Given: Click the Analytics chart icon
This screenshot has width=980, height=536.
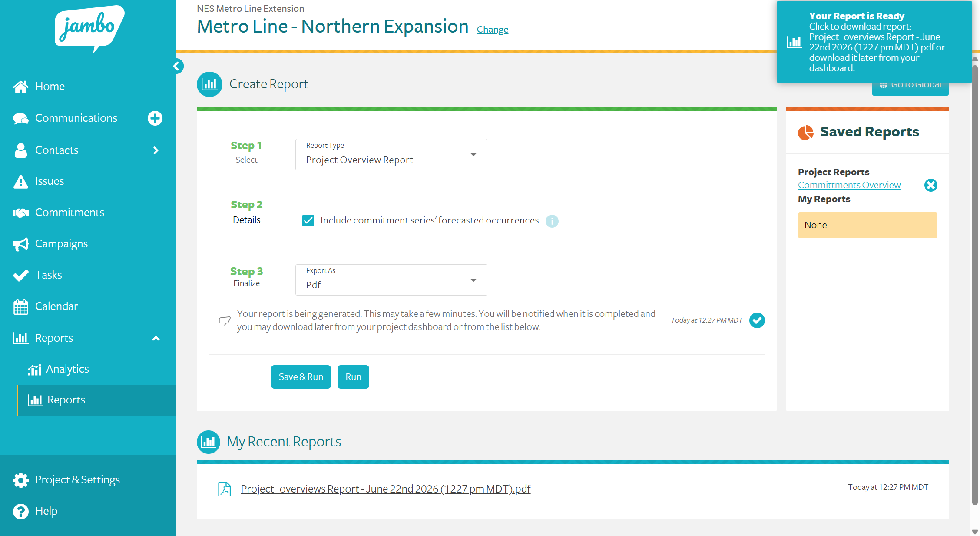Looking at the screenshot, I should [x=34, y=370].
